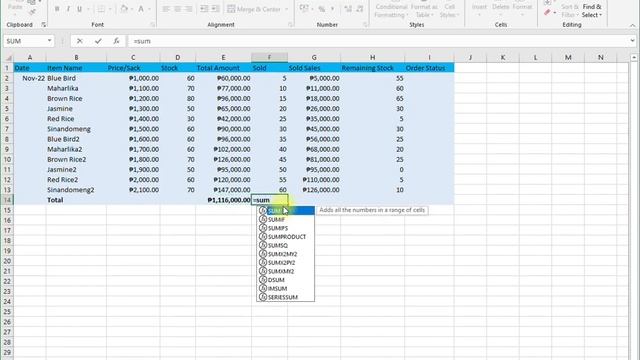This screenshot has height=360, width=640.
Task: Click the Font Color 'A' icon
Action: [x=141, y=9]
